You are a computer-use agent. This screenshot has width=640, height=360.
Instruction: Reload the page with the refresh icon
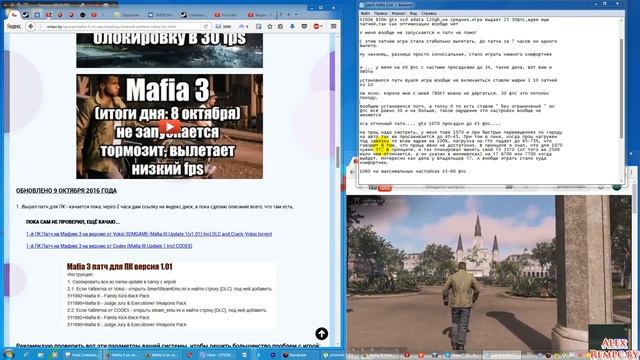(206, 26)
